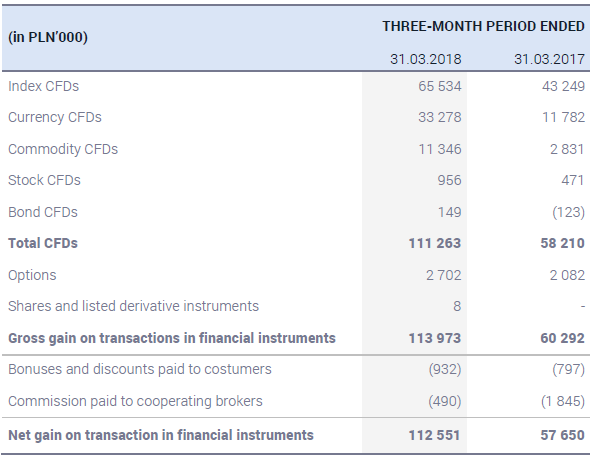Select the (123) Bond CFDs value

(x=569, y=212)
